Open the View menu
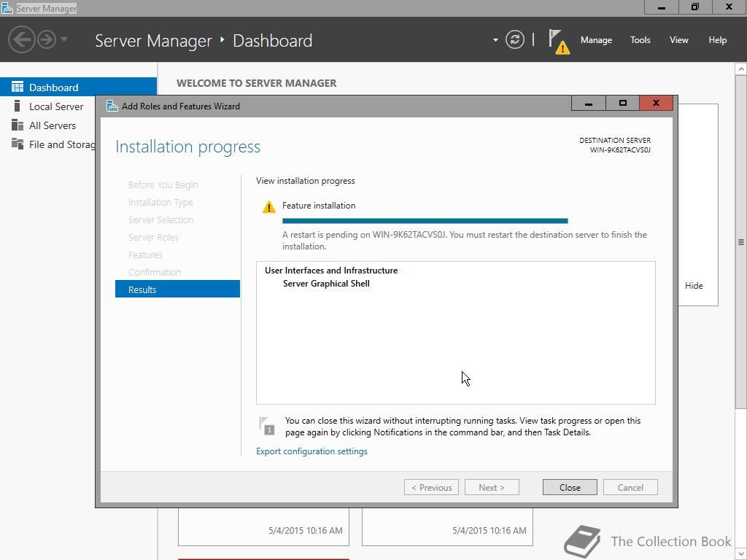747x560 pixels. (679, 40)
